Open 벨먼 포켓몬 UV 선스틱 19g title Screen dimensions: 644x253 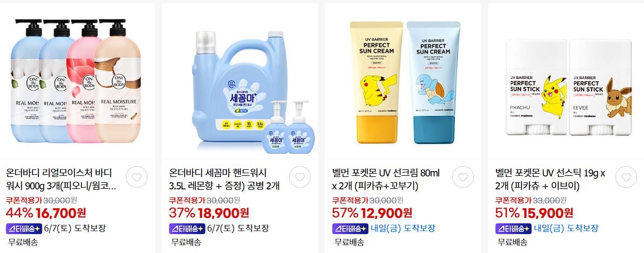(550, 179)
